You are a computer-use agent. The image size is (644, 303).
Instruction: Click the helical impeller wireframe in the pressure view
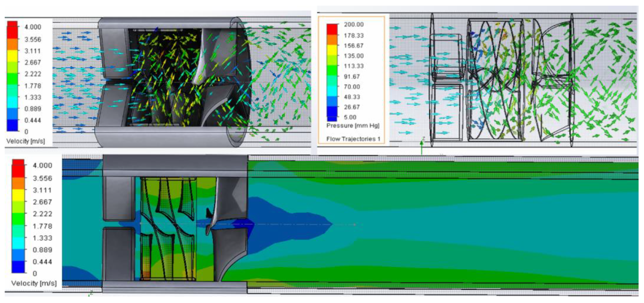[495, 80]
